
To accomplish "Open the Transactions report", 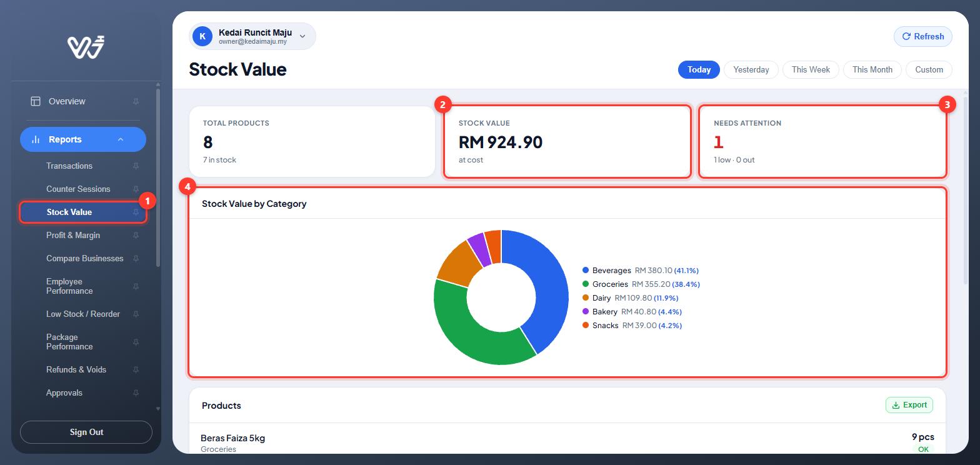I will click(69, 166).
